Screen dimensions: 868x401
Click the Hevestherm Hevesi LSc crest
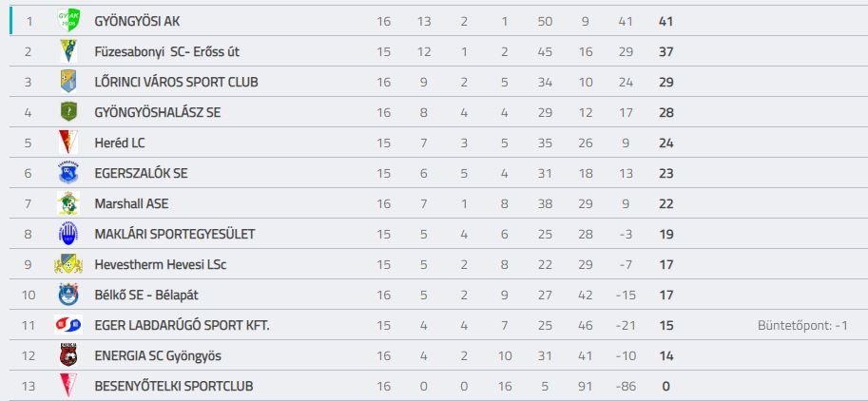[68, 264]
